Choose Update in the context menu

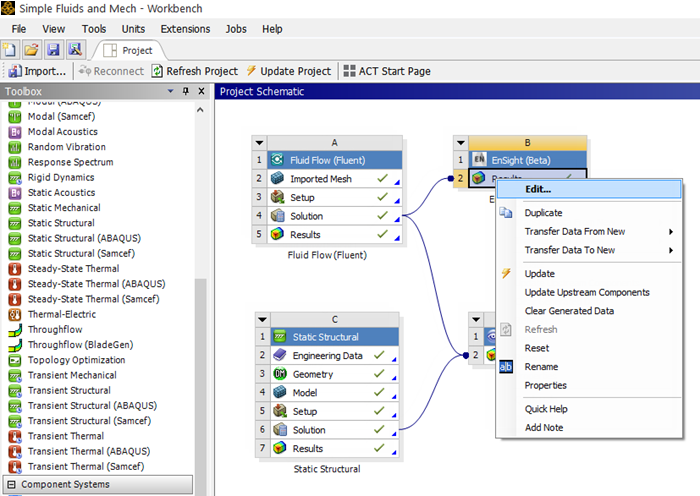[x=589, y=274]
